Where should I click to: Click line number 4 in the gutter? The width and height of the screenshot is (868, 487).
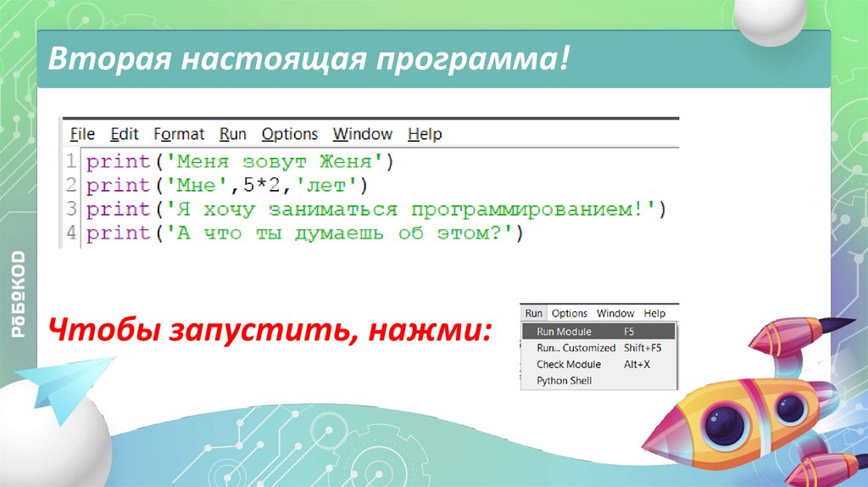71,233
